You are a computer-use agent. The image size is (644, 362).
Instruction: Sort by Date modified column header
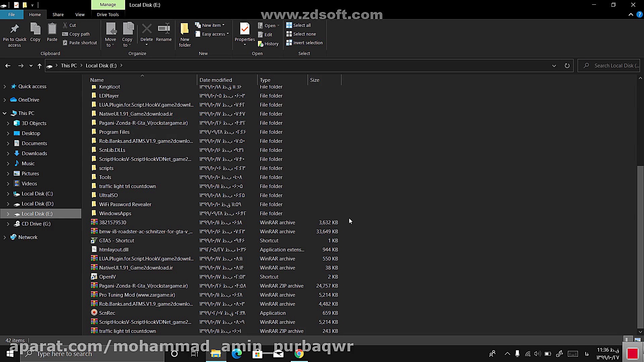click(216, 80)
